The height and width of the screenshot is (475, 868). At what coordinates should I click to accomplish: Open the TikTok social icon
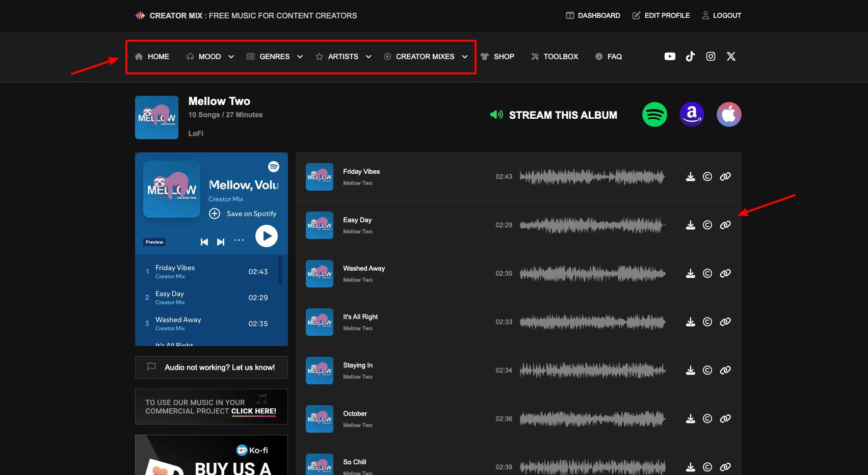(x=690, y=57)
